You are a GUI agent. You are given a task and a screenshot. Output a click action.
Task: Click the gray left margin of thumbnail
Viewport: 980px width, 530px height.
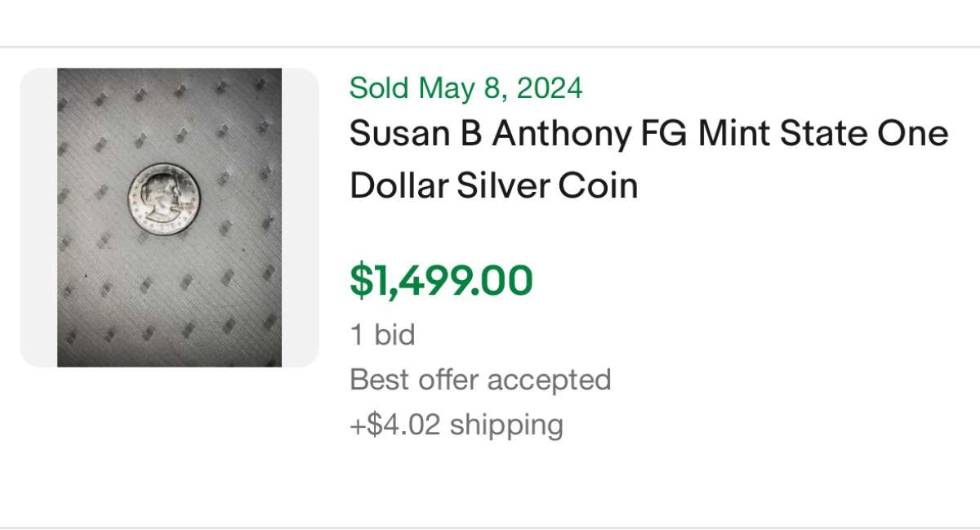point(38,217)
